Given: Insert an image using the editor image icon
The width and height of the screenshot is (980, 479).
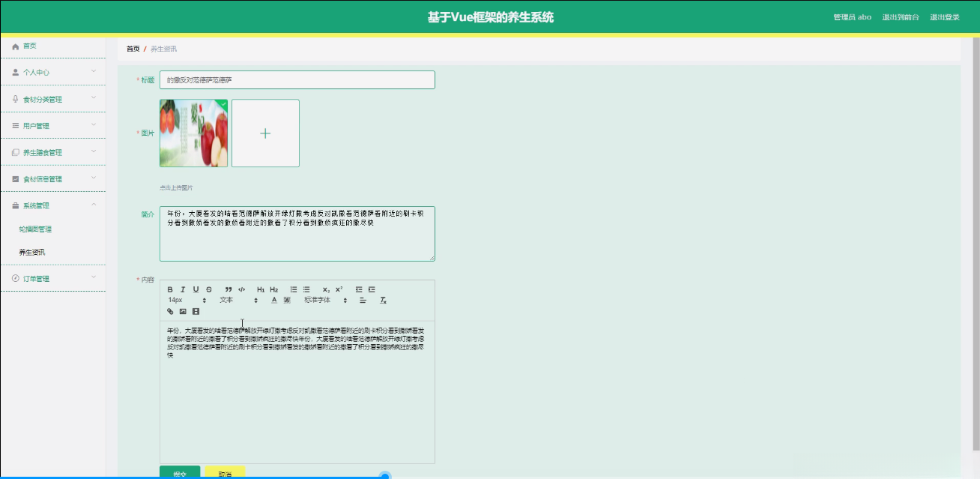Looking at the screenshot, I should tap(182, 311).
